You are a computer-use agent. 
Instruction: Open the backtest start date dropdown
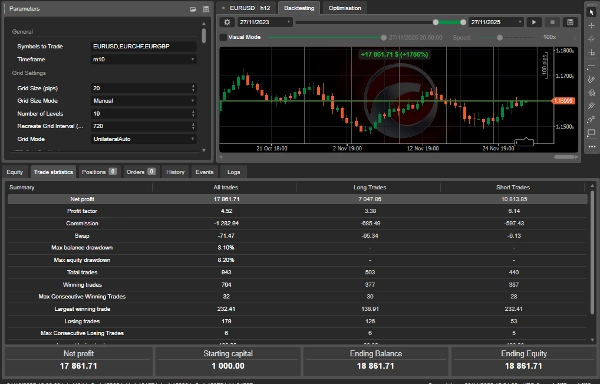pos(265,22)
